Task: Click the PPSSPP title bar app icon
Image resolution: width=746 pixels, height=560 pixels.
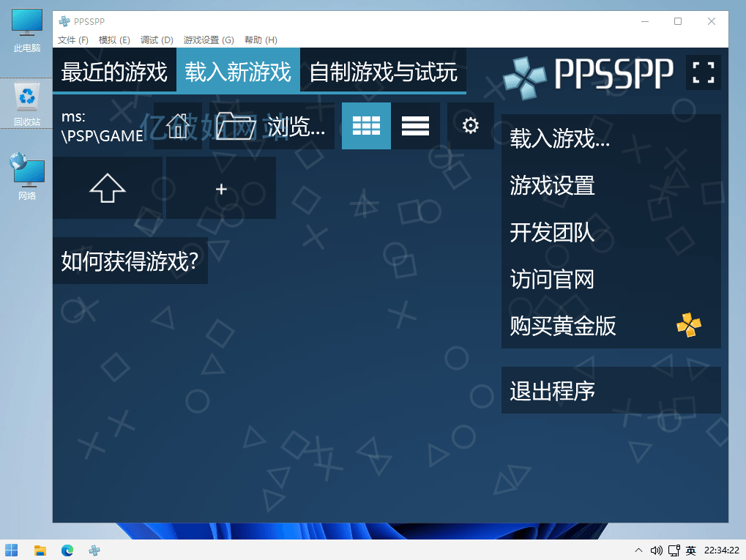Action: point(64,21)
